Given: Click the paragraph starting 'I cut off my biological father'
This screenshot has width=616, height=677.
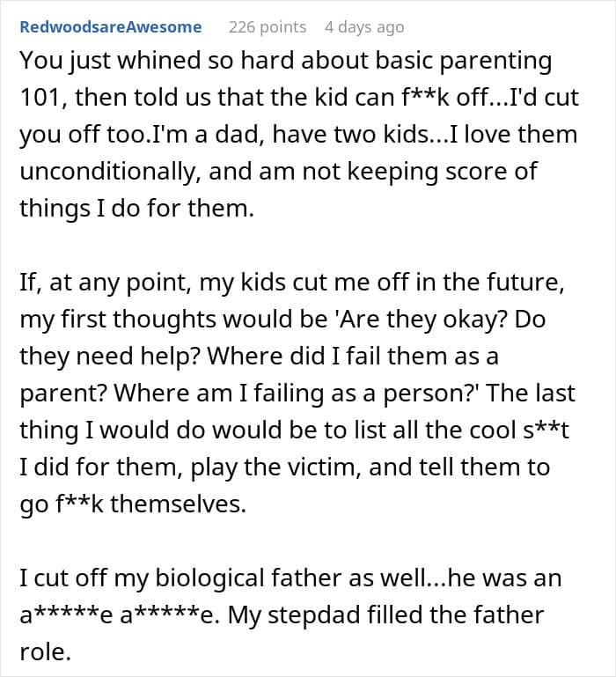Looking at the screenshot, I should (290, 614).
